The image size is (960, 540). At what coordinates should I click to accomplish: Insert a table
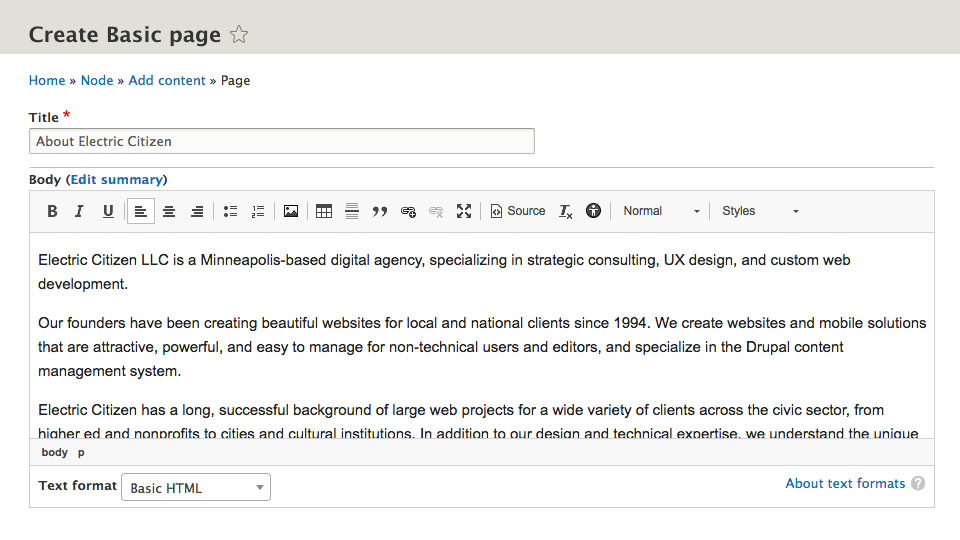pos(324,211)
